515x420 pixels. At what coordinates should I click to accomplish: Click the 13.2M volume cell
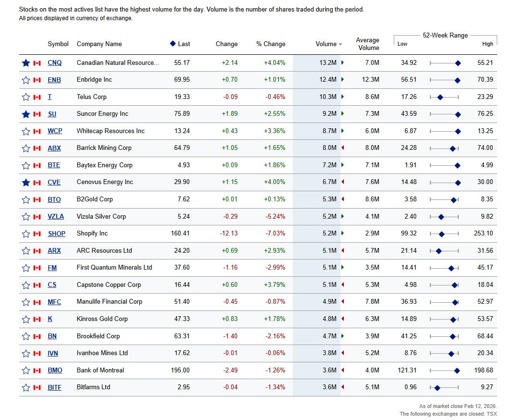(x=328, y=62)
